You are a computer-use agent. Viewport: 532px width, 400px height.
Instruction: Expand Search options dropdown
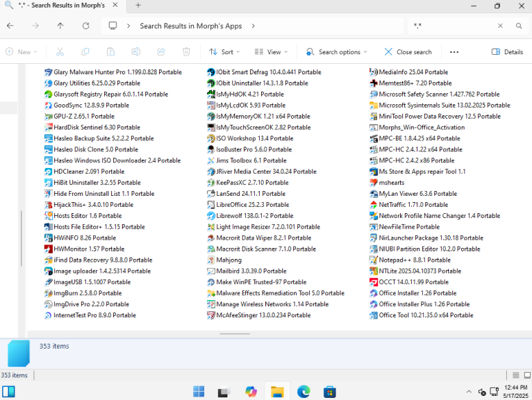(x=337, y=52)
